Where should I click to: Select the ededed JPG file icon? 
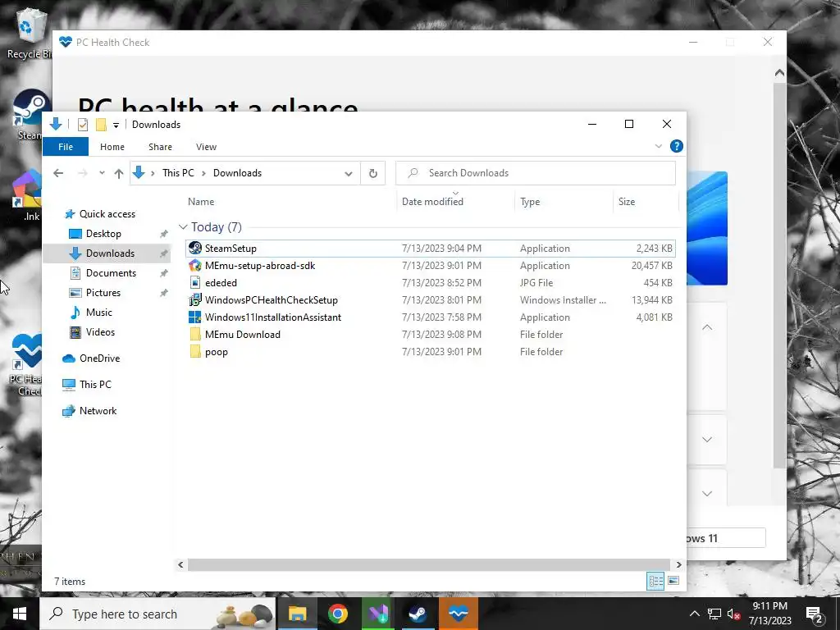195,283
